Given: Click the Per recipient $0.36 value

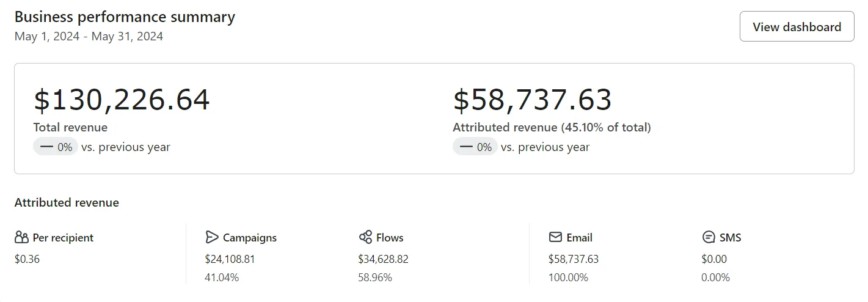Looking at the screenshot, I should 27,259.
